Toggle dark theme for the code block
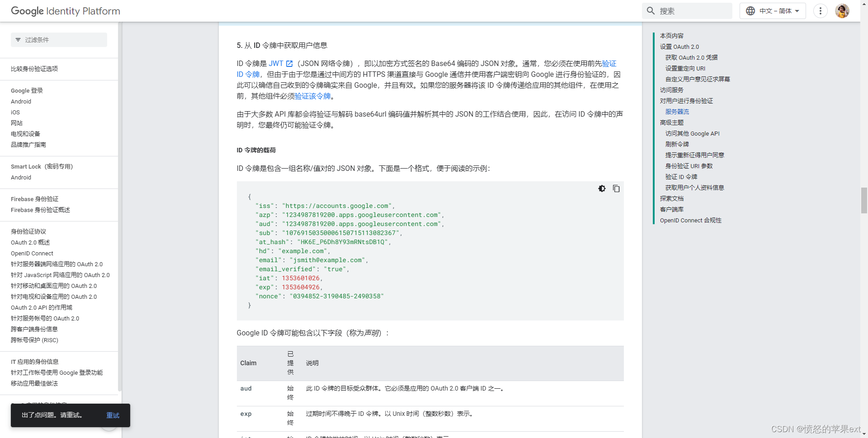This screenshot has height=438, width=868. click(602, 188)
